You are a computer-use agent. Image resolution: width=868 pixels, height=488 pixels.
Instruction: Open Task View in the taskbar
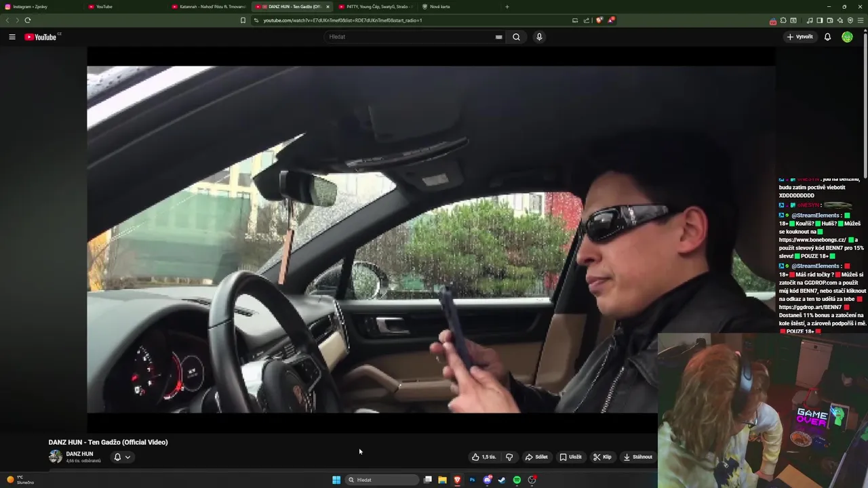pyautogui.click(x=428, y=480)
